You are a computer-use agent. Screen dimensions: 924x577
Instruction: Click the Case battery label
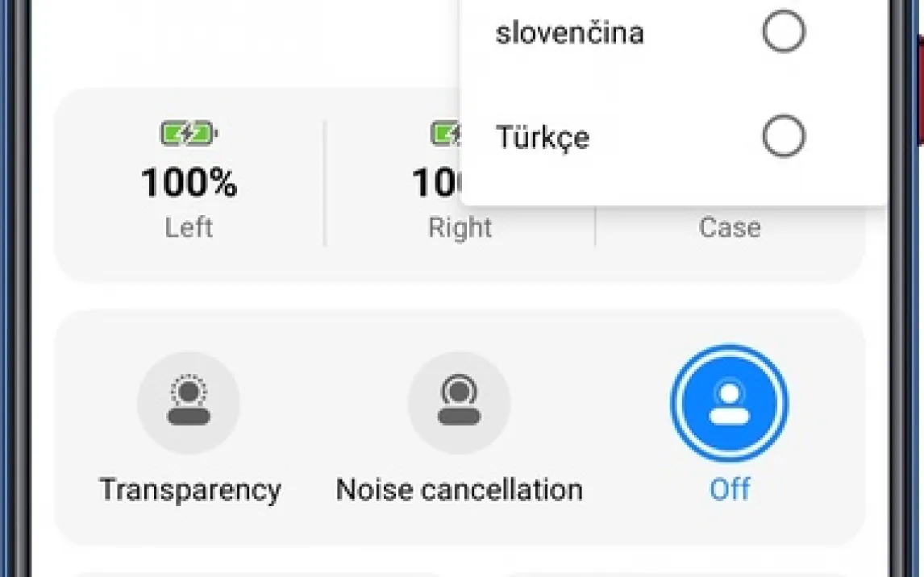click(x=729, y=228)
